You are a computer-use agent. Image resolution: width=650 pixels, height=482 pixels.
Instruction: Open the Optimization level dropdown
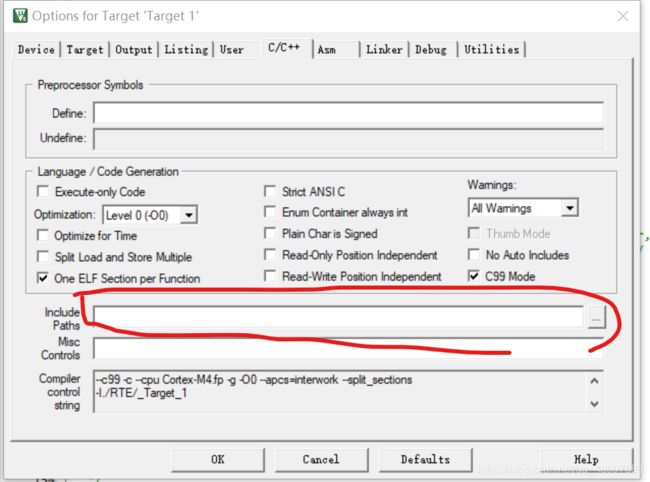pyautogui.click(x=150, y=215)
